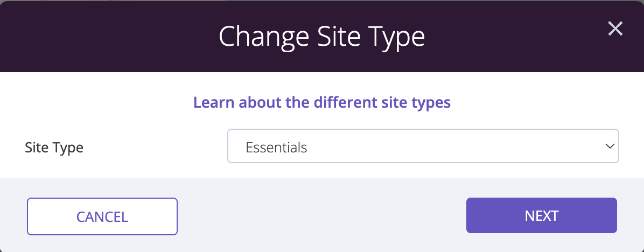This screenshot has width=644, height=252.
Task: Click the word Learn in the link
Action: [x=214, y=102]
